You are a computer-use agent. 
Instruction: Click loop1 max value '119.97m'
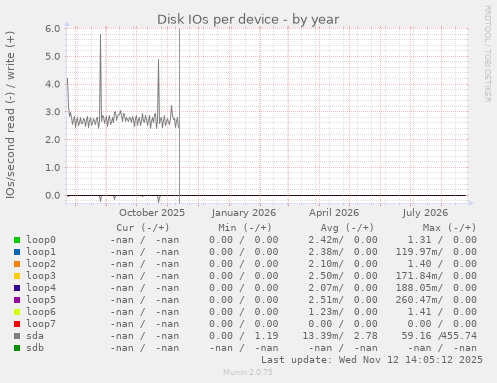[x=417, y=252]
